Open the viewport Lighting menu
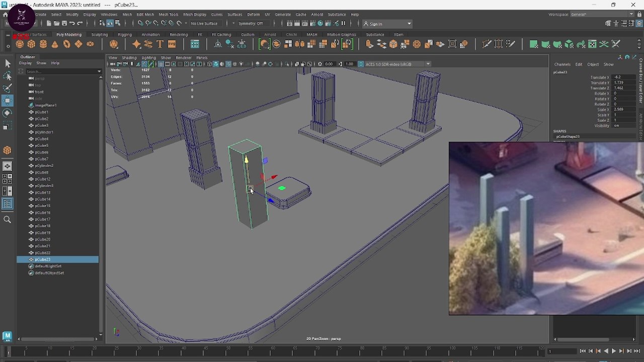Screen dimensions: 644x362 pos(148,58)
